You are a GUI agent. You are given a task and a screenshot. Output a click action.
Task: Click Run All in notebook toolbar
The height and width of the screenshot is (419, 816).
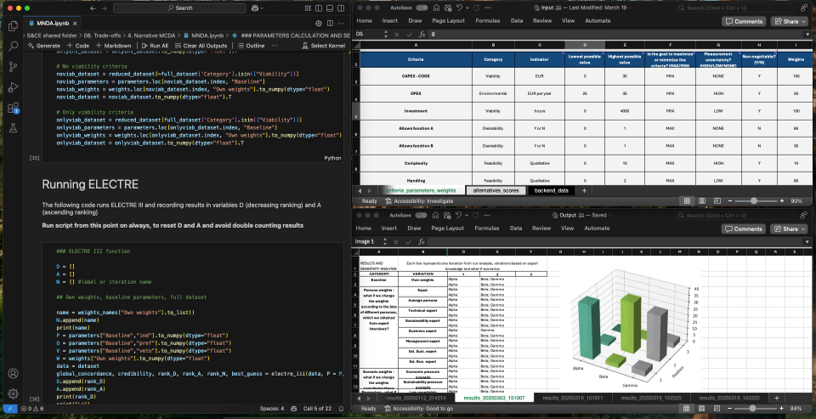click(x=155, y=46)
